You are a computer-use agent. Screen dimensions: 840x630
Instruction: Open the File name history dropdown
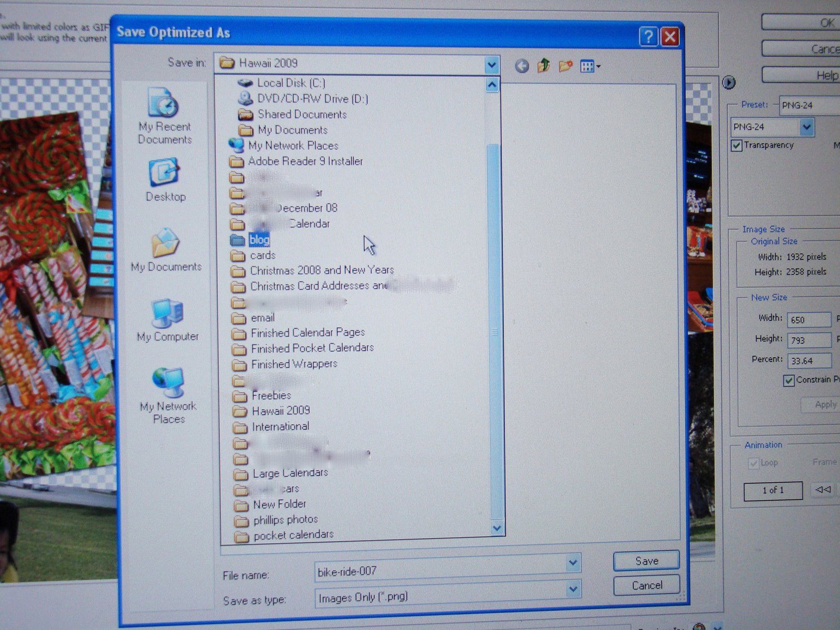[573, 563]
